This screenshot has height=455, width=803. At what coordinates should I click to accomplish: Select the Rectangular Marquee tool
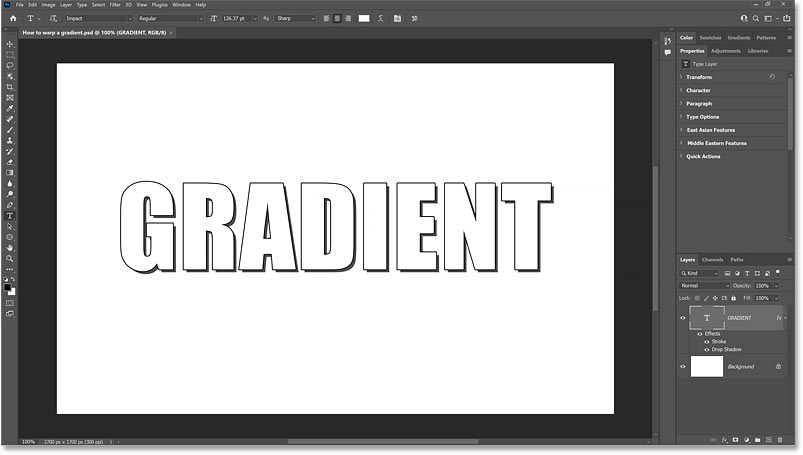[10, 55]
